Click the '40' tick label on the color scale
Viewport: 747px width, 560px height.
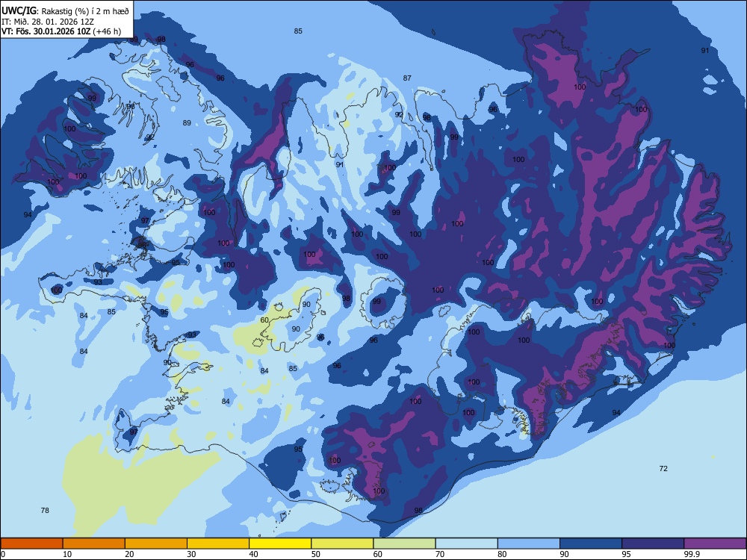tap(253, 554)
